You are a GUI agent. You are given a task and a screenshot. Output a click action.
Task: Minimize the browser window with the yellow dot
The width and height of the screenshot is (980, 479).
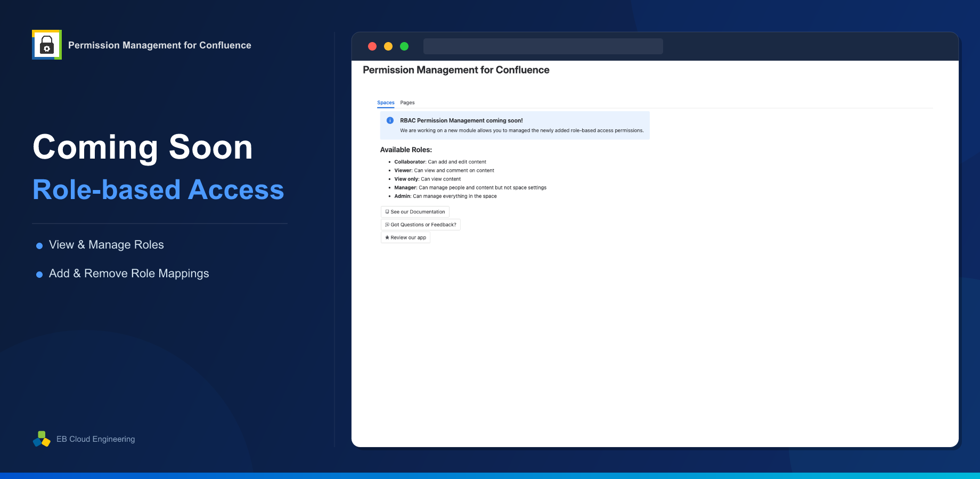click(x=388, y=46)
